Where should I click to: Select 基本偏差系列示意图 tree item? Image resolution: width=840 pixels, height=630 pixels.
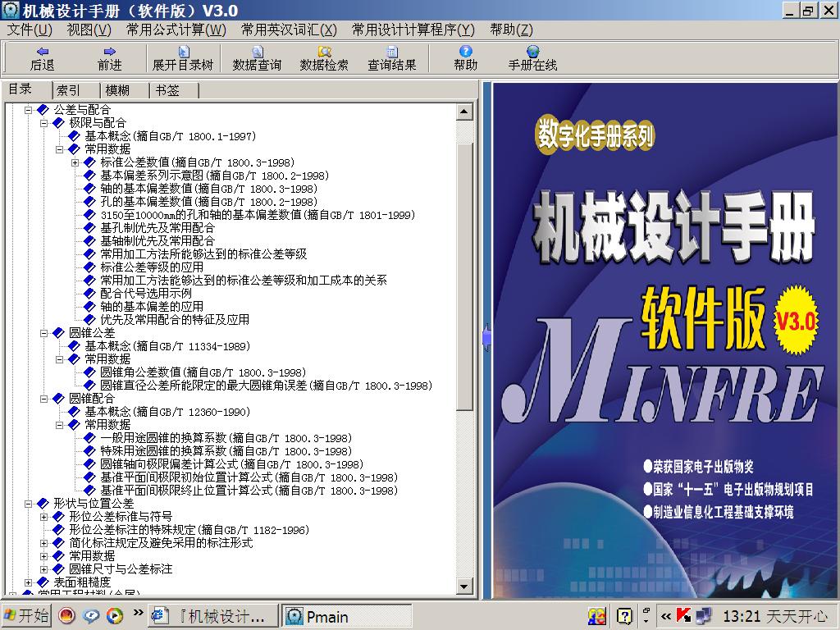215,176
